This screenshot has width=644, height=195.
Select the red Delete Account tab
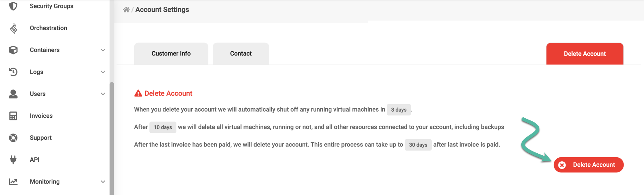coord(585,54)
